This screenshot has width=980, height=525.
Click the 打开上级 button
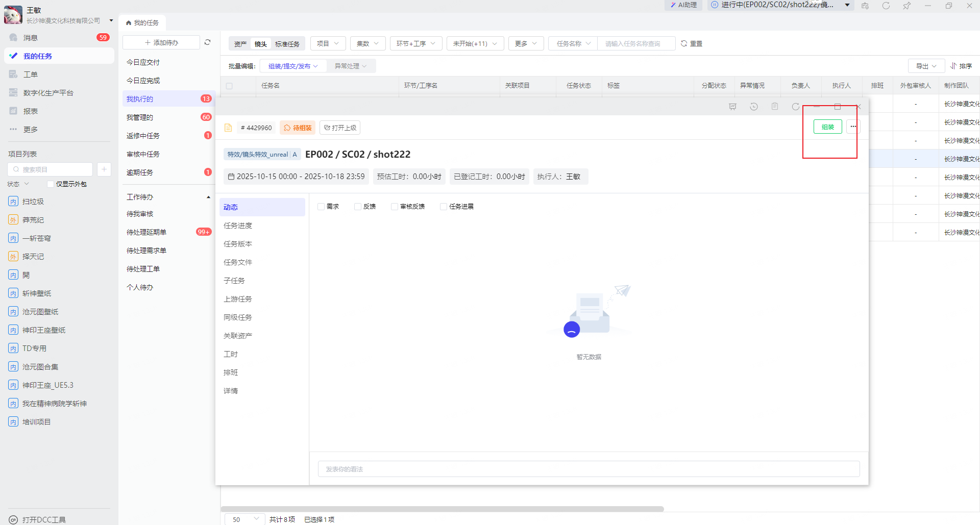tap(340, 128)
